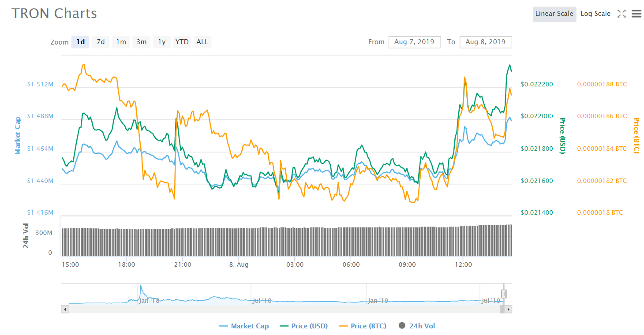This screenshot has height=335, width=644.
Task: Click the TRON Charts heading
Action: (x=54, y=13)
